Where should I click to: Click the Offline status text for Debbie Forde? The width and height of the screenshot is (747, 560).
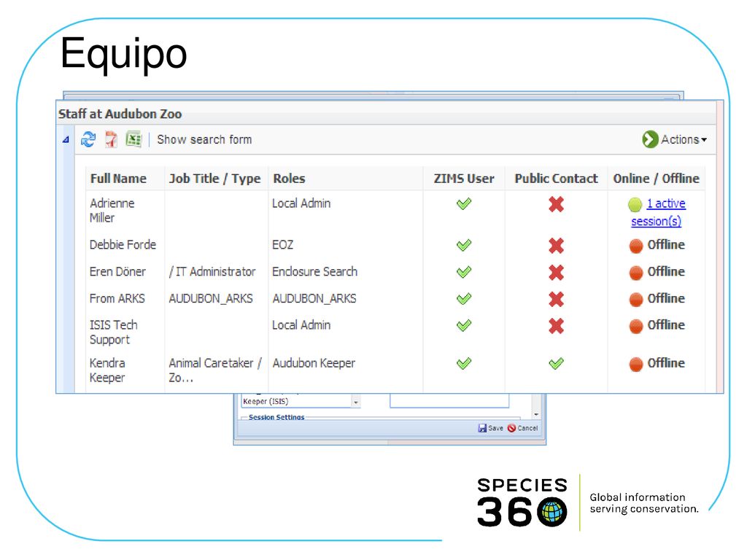point(666,245)
